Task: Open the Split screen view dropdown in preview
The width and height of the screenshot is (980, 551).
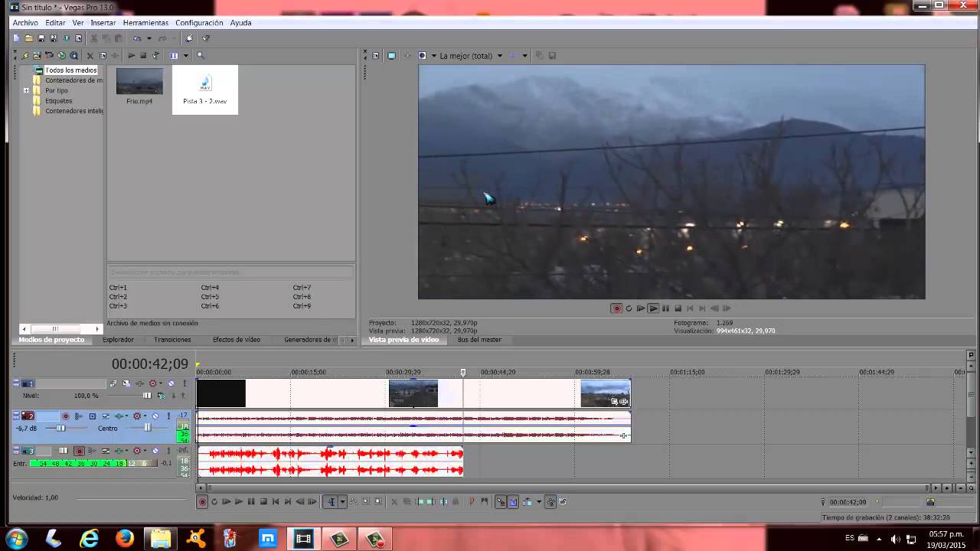Action: click(433, 56)
